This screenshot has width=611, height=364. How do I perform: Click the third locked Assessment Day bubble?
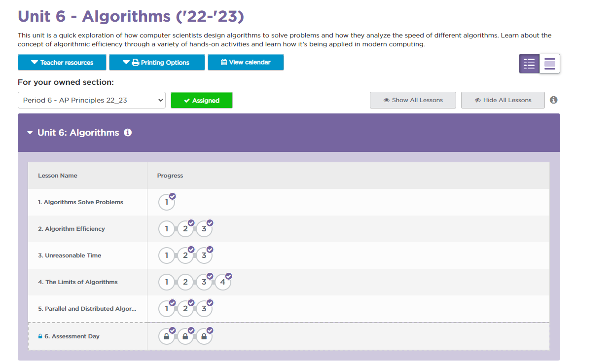204,336
